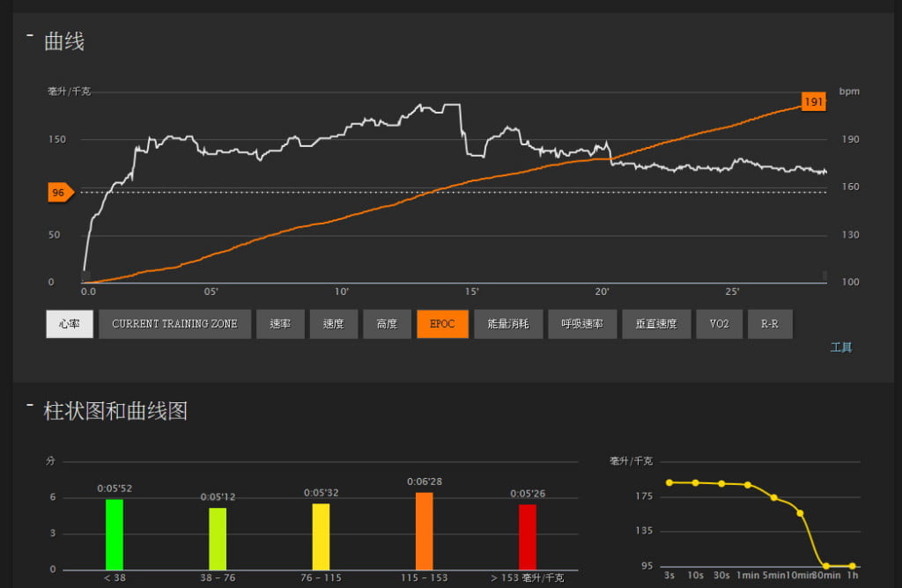Click the 能量消耗 curve button
This screenshot has height=588, width=902.
click(x=507, y=324)
